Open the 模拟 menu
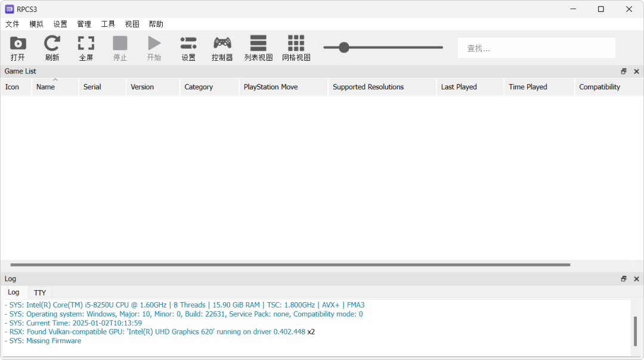The image size is (644, 360). (x=36, y=24)
